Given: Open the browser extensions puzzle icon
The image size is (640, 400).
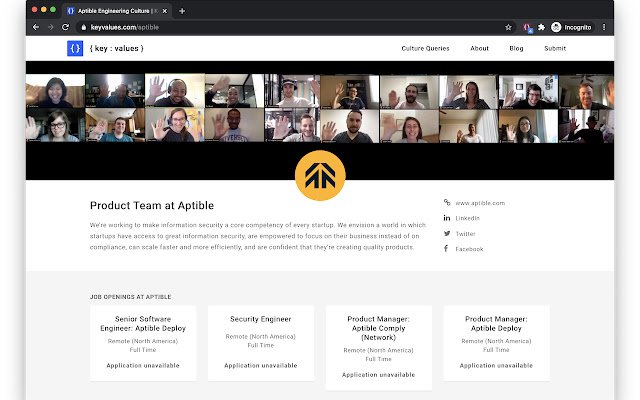Looking at the screenshot, I should 542,27.
